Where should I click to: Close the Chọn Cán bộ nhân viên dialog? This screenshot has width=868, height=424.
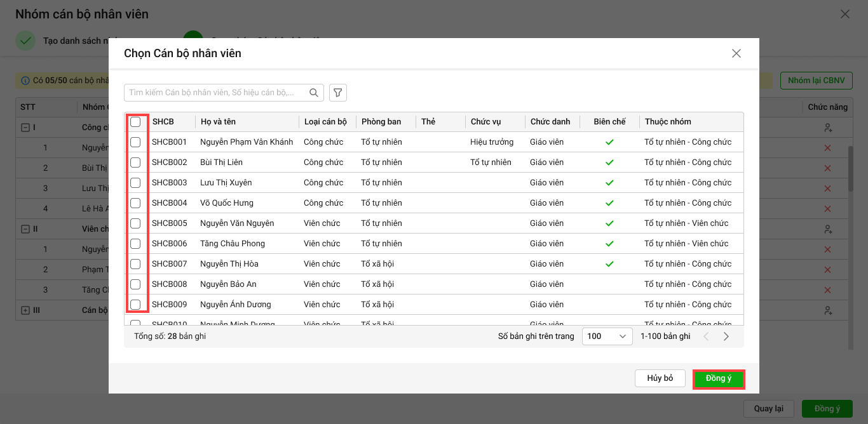click(x=736, y=53)
